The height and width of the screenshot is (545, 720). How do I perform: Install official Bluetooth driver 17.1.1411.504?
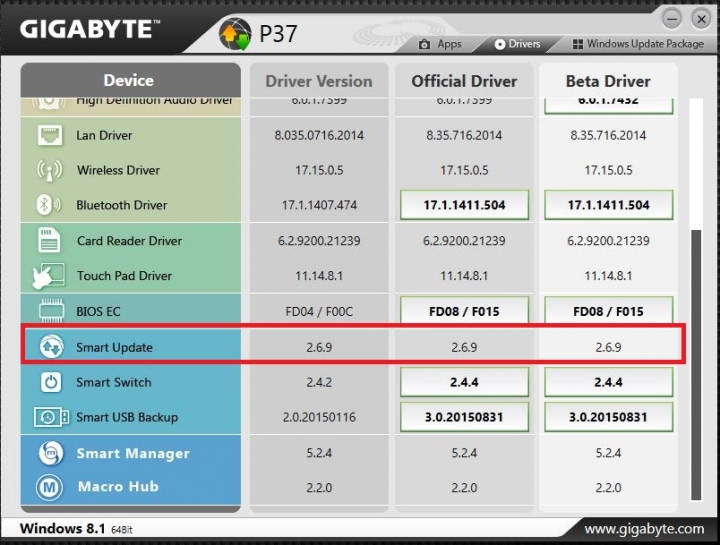click(x=464, y=205)
